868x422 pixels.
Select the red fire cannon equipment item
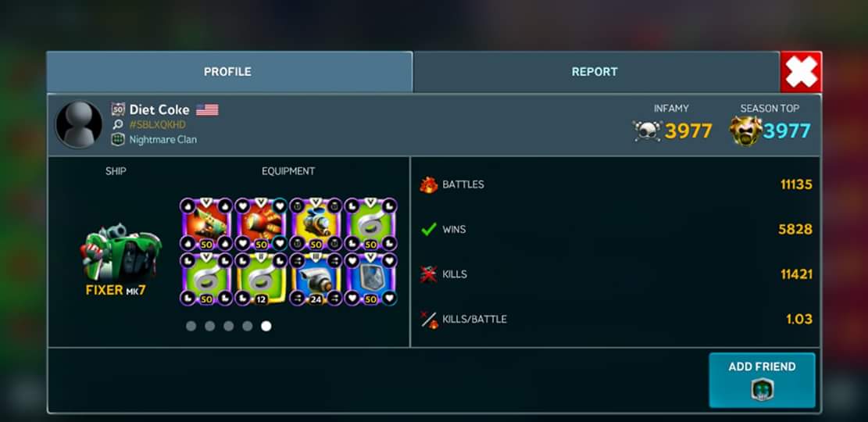206,224
